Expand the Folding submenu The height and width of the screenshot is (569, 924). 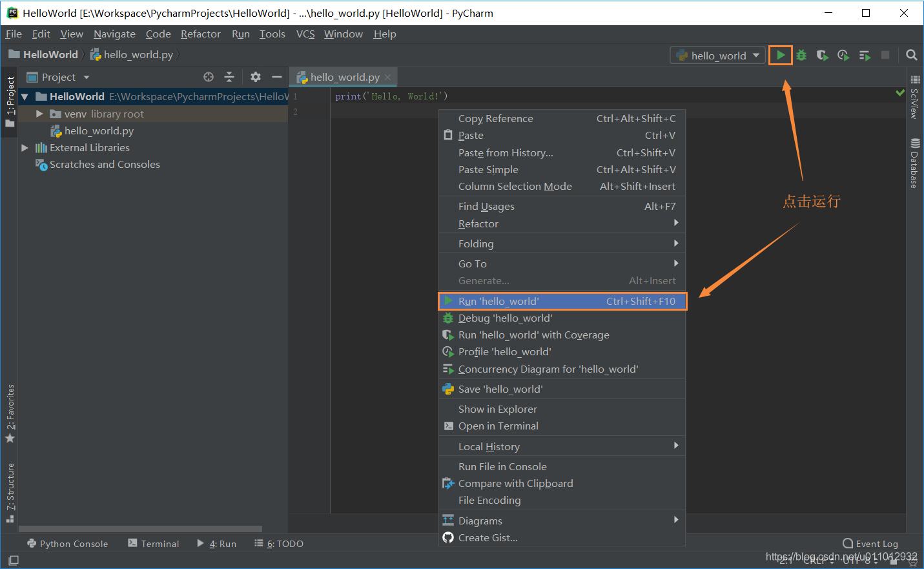[x=562, y=243]
